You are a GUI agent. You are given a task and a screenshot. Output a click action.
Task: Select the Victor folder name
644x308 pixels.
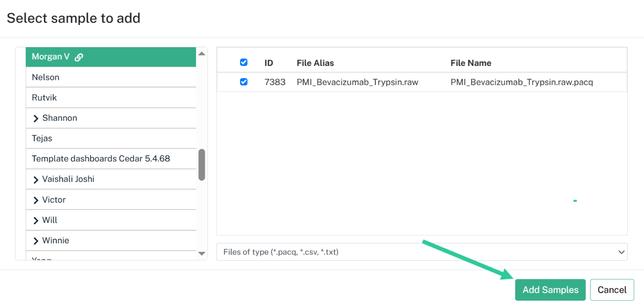click(54, 200)
